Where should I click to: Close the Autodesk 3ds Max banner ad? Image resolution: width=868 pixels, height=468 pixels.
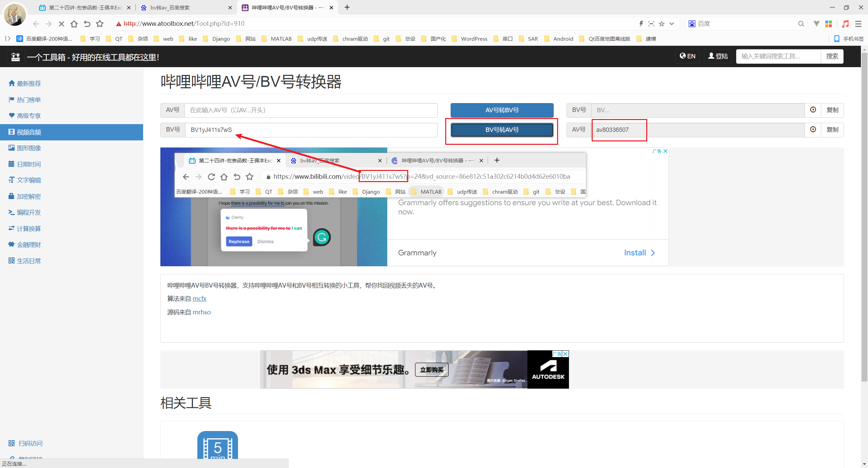point(565,354)
